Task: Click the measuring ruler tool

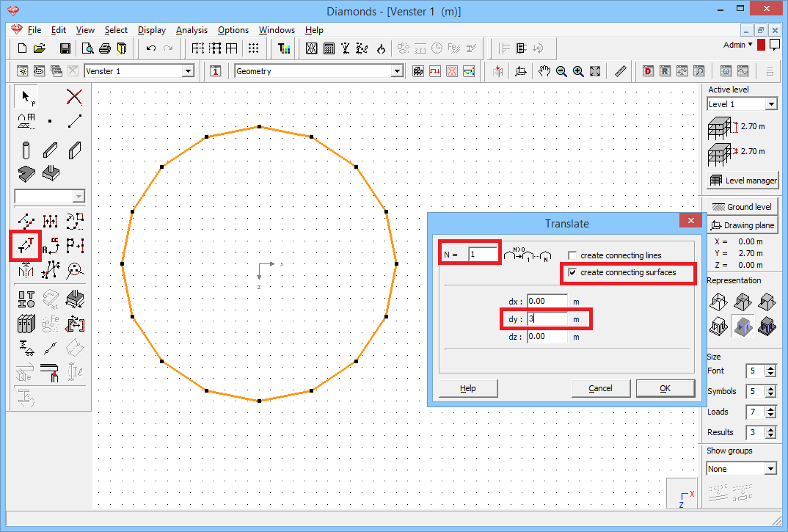Action: (x=621, y=71)
